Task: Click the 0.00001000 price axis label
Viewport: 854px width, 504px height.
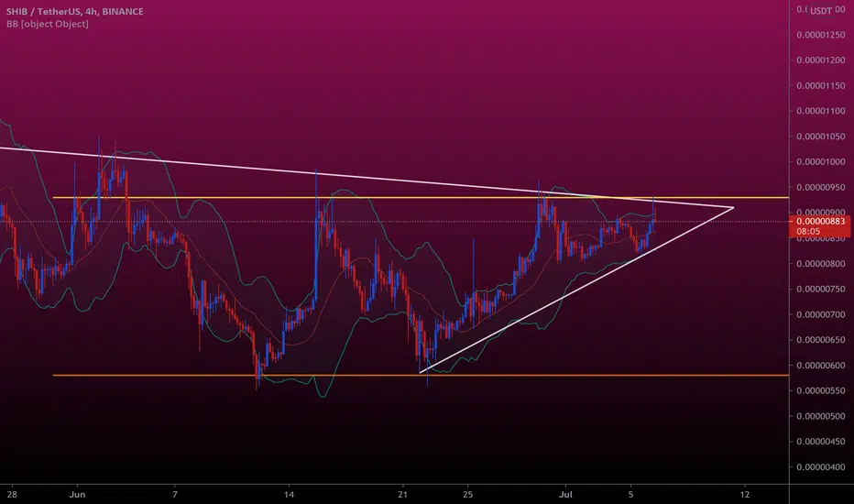Action: pyautogui.click(x=821, y=162)
